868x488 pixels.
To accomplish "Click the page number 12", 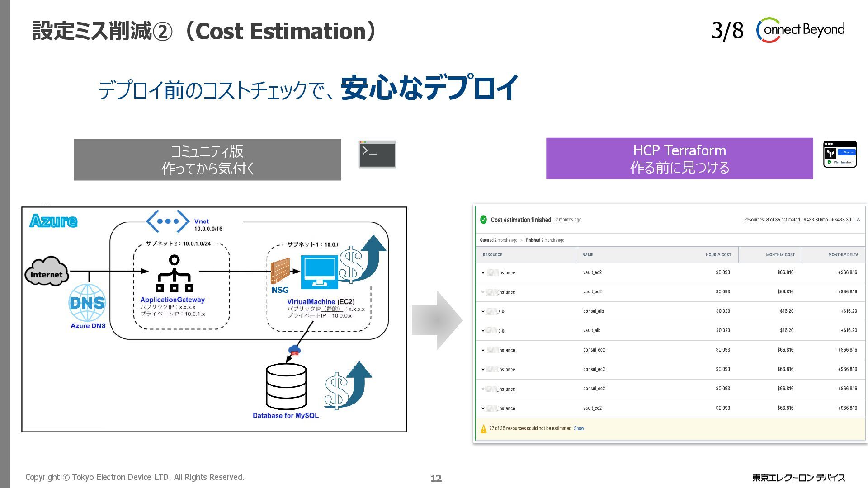I will (x=436, y=479).
